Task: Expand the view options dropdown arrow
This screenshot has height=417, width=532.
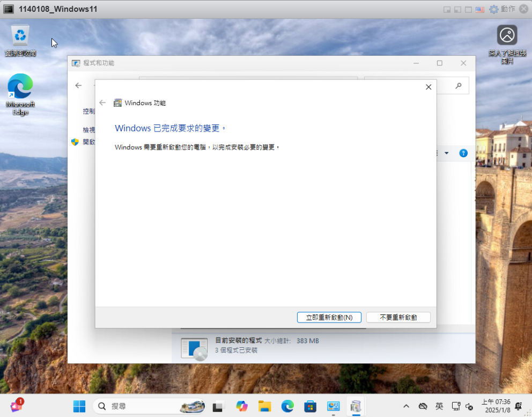Action: coord(447,153)
